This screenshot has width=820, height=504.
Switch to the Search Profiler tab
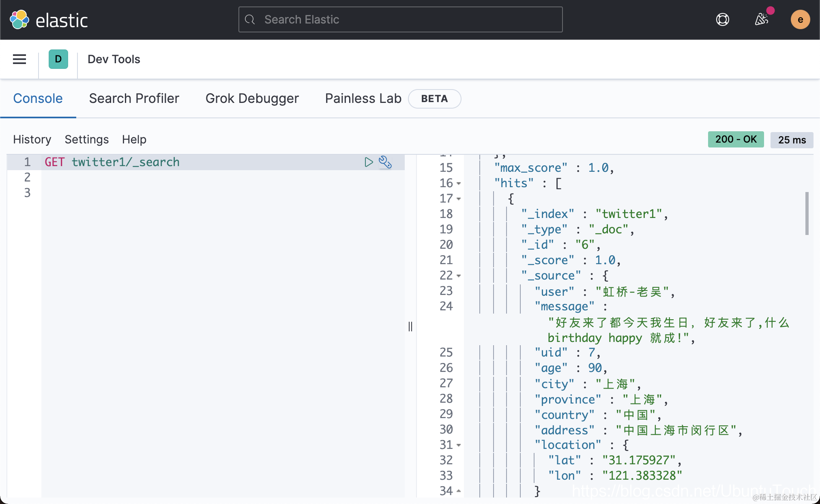point(134,98)
